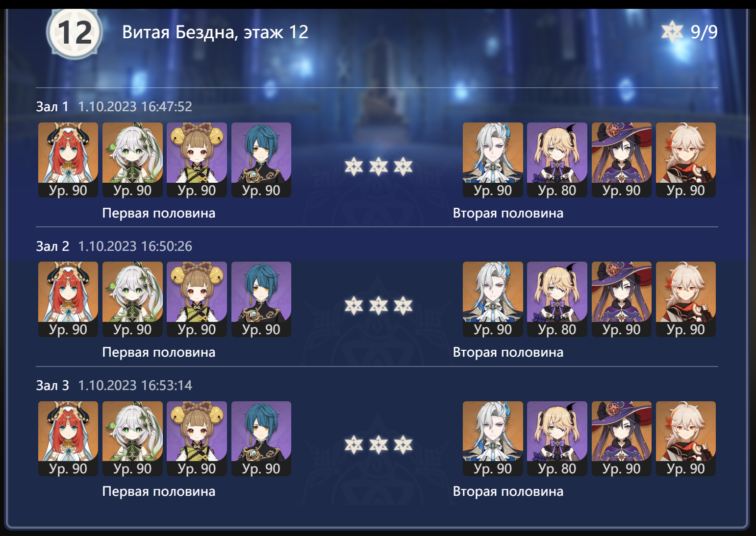Select Xingqiu portrait in Зал 2
756x536 pixels.
(x=261, y=299)
